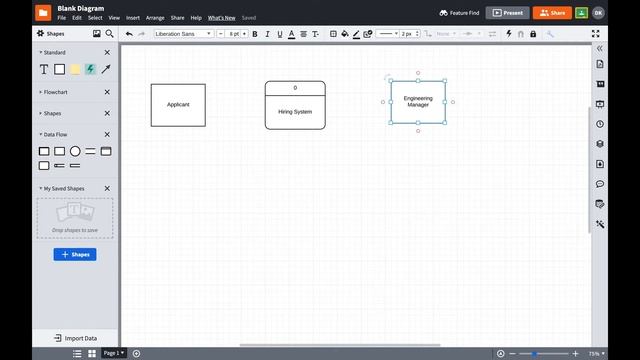Select the arrow line tool in Standard
This screenshot has width=640, height=360.
point(106,69)
